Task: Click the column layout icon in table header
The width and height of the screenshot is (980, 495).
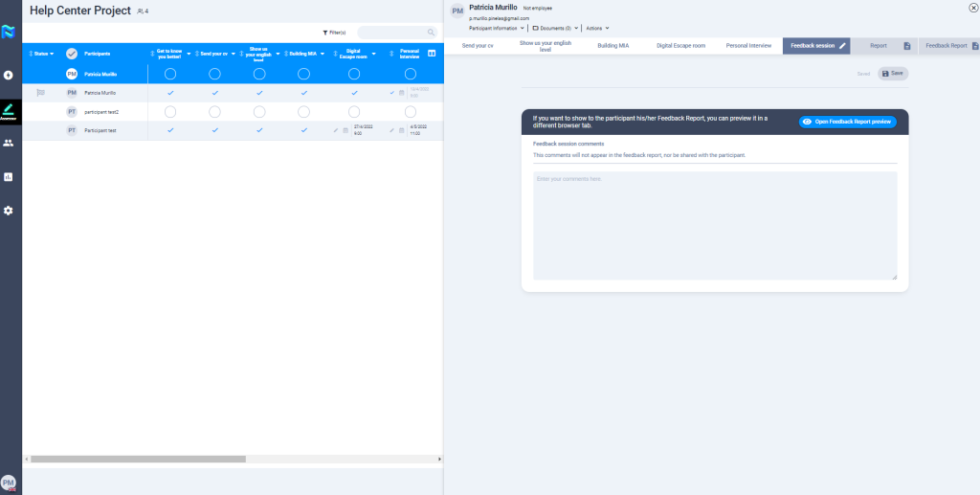Action: point(432,53)
